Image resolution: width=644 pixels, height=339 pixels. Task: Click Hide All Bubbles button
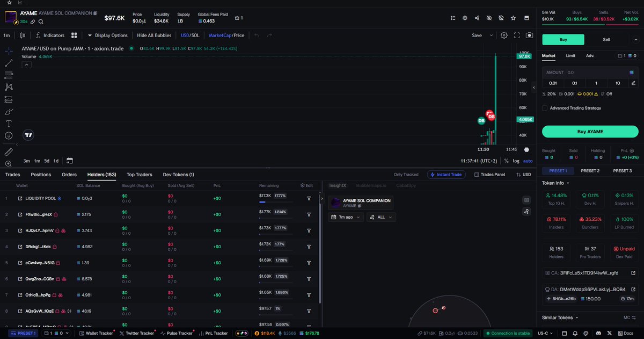(x=154, y=35)
